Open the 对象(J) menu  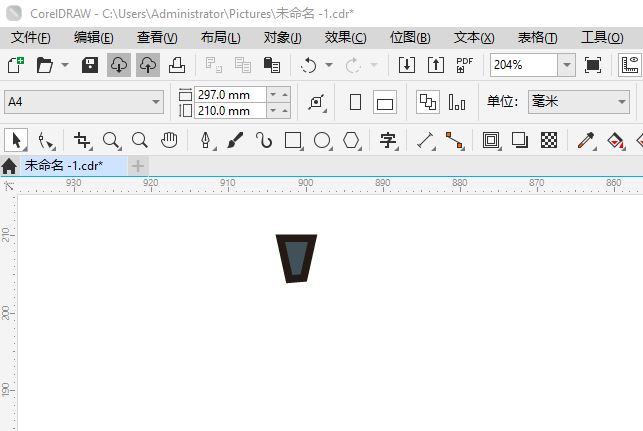pyautogui.click(x=283, y=38)
